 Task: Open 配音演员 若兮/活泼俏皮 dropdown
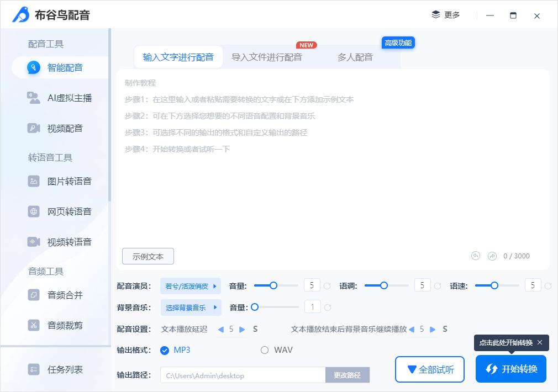point(191,286)
